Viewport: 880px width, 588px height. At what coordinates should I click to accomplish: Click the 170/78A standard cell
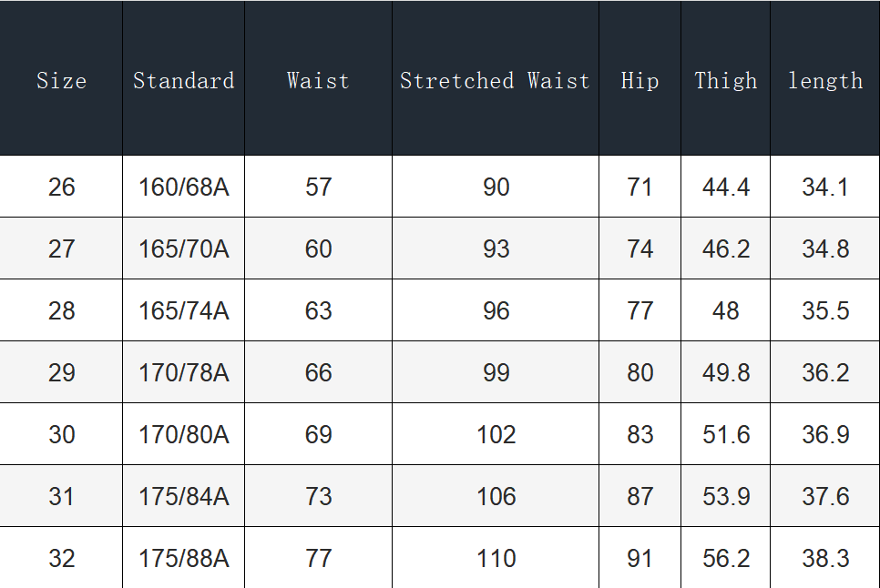coord(183,373)
